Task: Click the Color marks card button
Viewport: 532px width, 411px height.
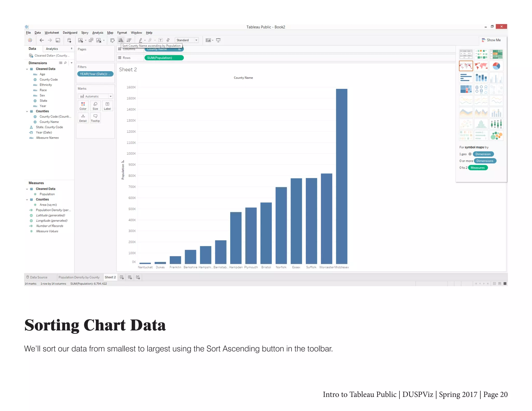Action: (x=83, y=106)
